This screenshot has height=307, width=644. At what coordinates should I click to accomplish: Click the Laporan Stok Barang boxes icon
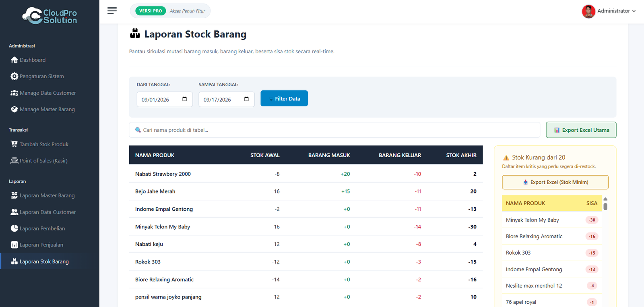[14, 261]
